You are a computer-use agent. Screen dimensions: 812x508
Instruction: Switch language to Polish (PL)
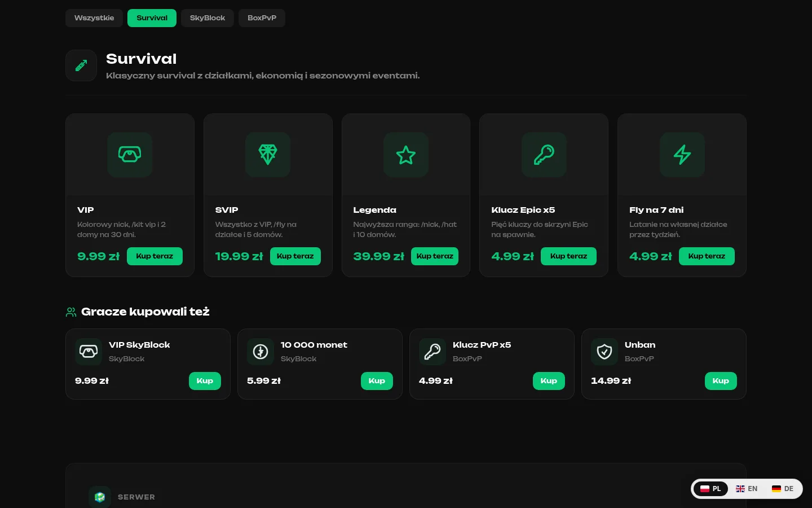click(x=710, y=489)
